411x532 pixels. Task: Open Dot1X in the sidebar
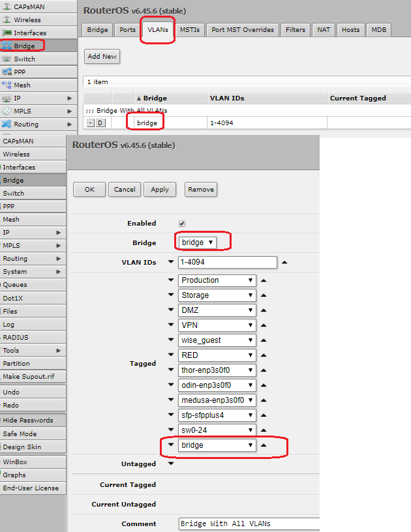click(33, 298)
